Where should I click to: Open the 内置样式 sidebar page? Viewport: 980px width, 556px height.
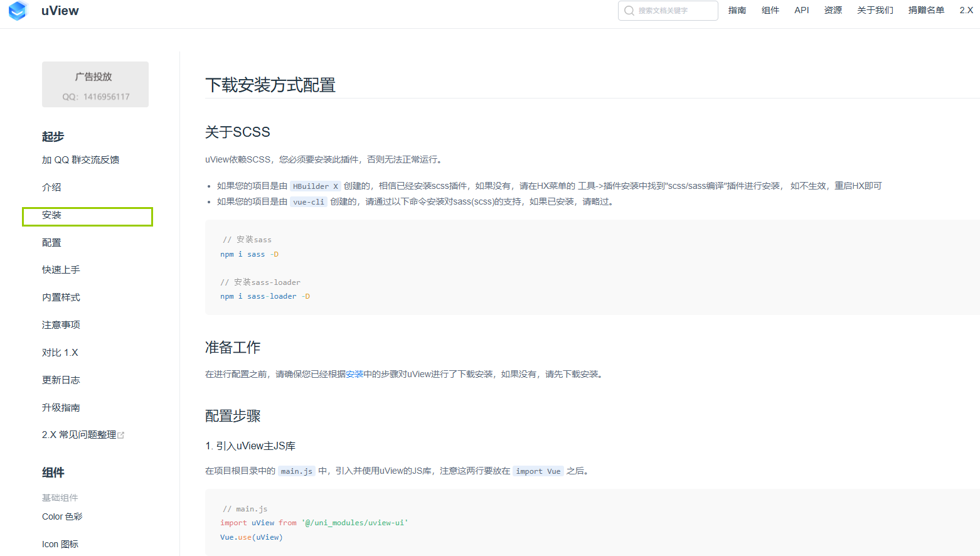coord(61,297)
